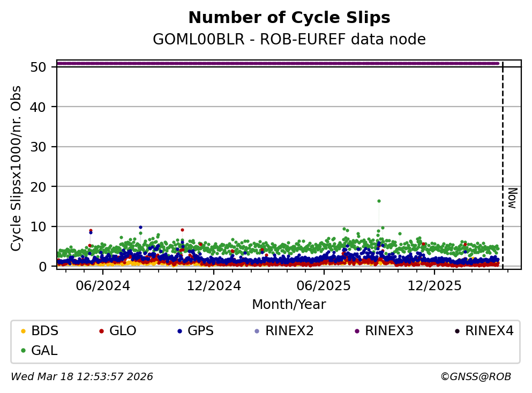Click the 06/2025 x-axis tick label

pyautogui.click(x=324, y=286)
